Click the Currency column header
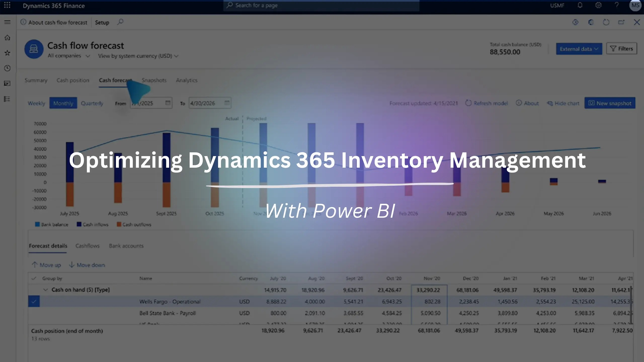 248,278
